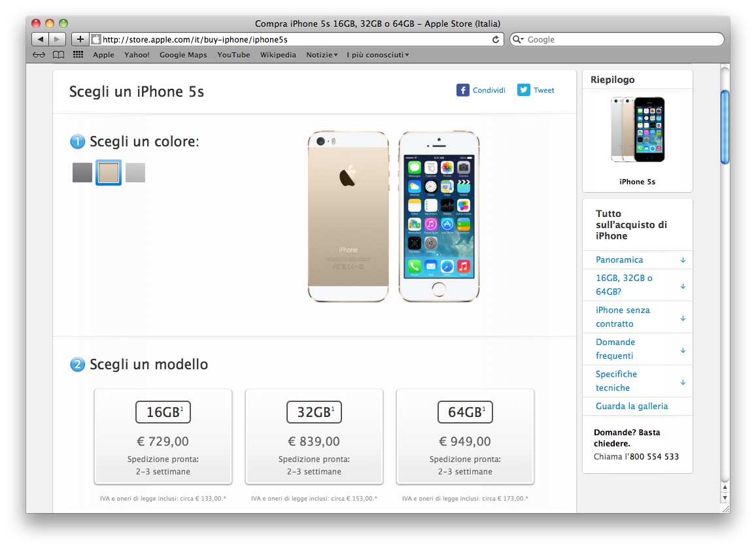Click the add bookmark plus button
Viewport: 756px width, 549px height.
(80, 39)
